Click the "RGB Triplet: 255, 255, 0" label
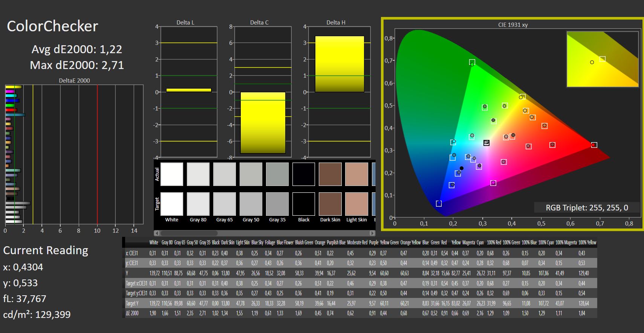The width and height of the screenshot is (644, 333). click(587, 207)
